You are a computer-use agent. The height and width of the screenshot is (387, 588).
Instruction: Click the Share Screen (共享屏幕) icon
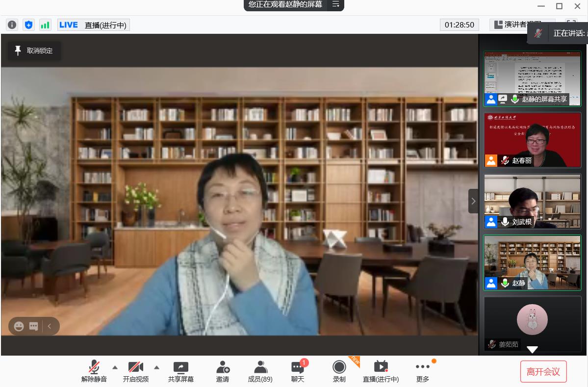tap(181, 371)
